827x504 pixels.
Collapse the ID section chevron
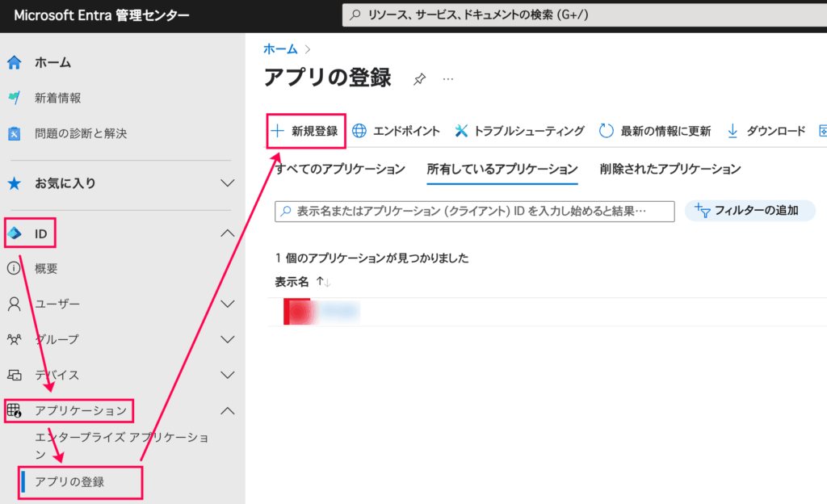click(227, 233)
